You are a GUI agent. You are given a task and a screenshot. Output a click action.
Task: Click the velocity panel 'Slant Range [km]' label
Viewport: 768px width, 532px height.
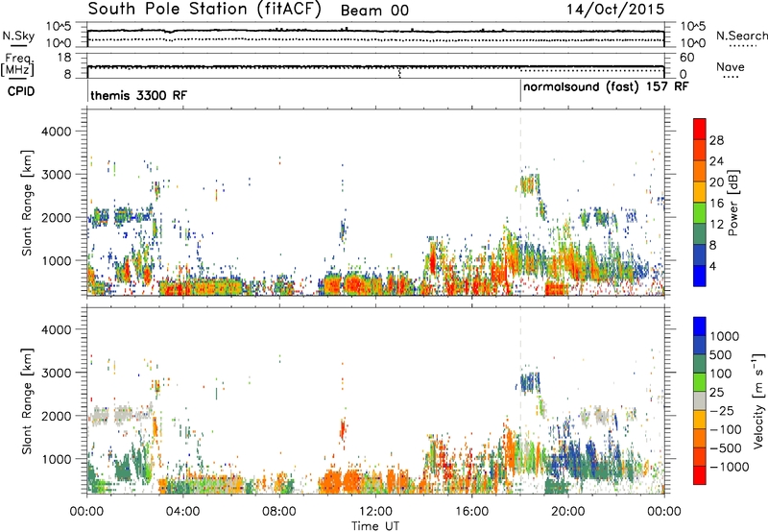point(27,401)
